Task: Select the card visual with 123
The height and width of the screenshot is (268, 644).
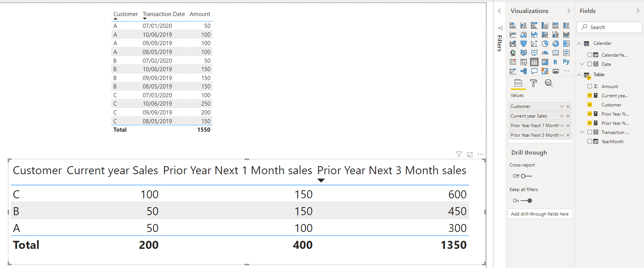Action: (556, 53)
